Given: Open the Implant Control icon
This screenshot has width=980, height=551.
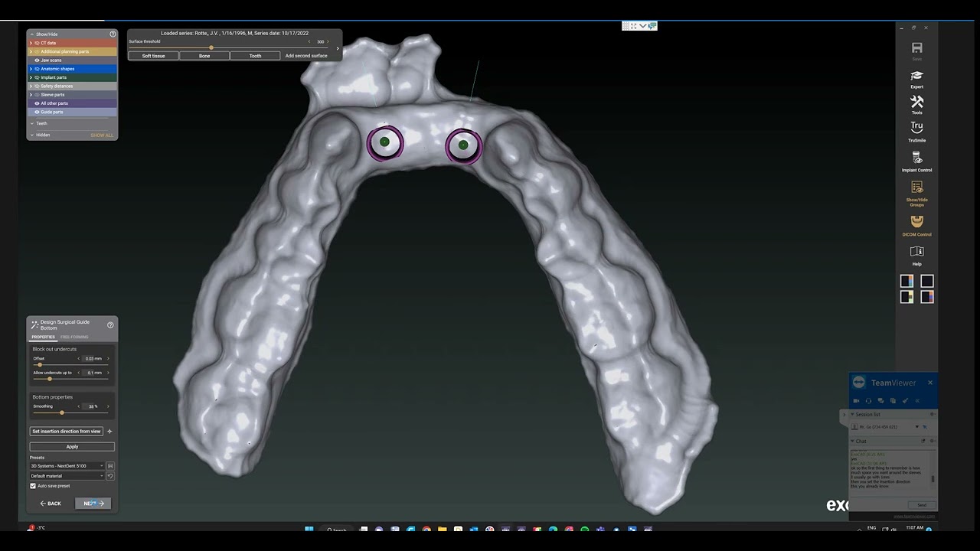Looking at the screenshot, I should point(916,158).
